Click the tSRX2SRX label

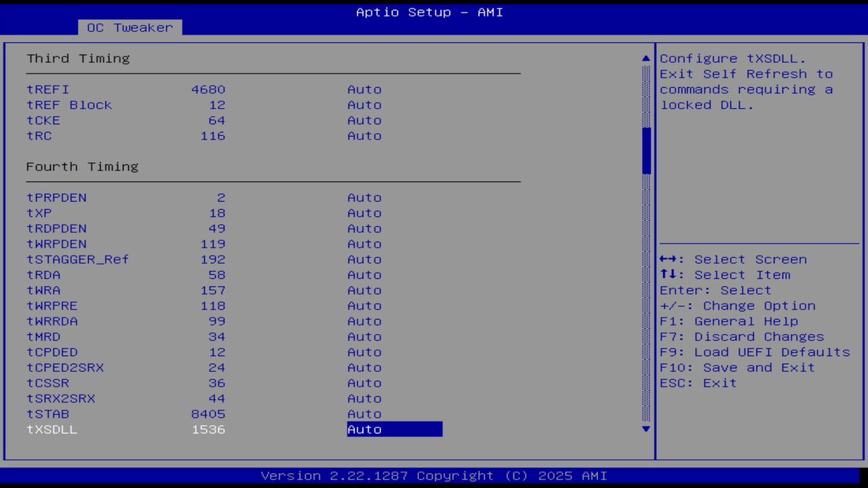coord(61,399)
